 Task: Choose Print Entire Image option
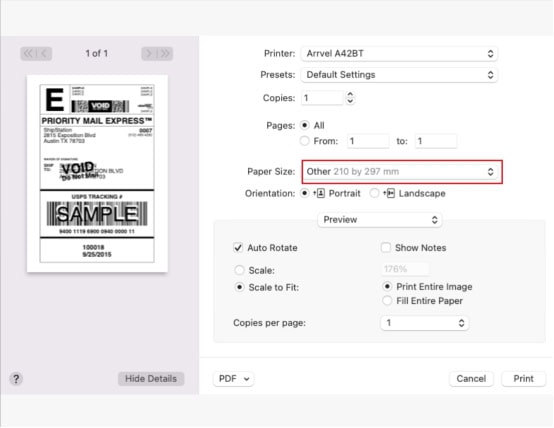coord(387,286)
